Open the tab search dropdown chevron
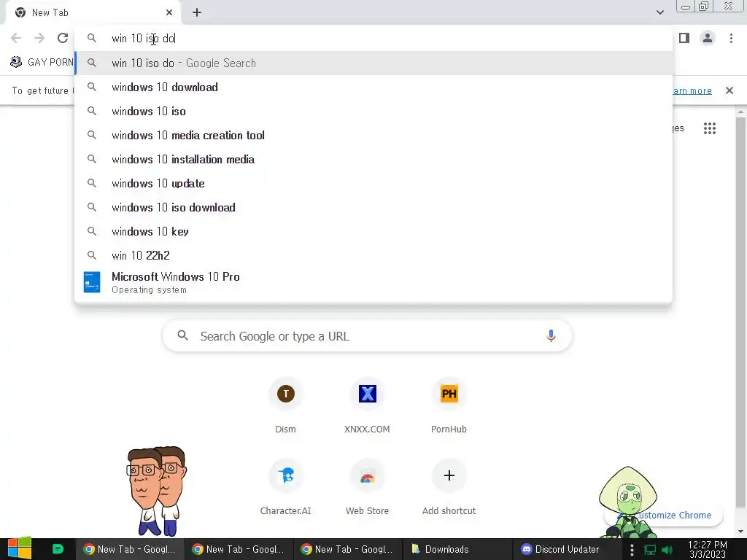747x560 pixels. coord(659,12)
